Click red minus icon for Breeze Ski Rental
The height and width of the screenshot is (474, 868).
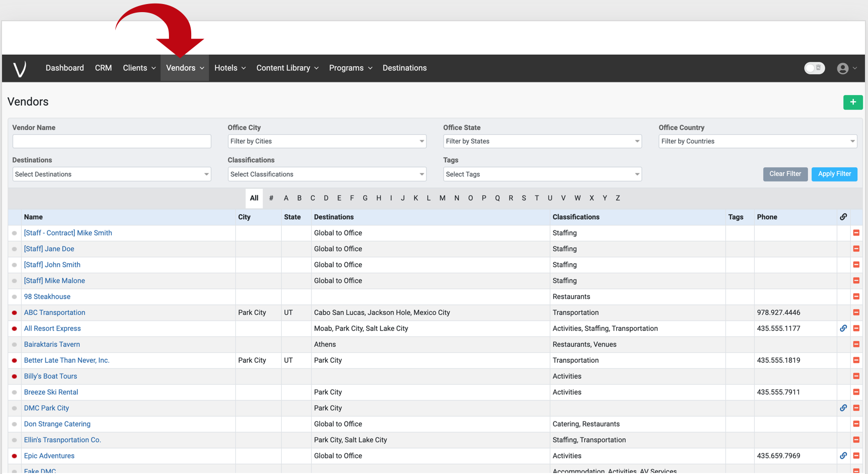(856, 392)
